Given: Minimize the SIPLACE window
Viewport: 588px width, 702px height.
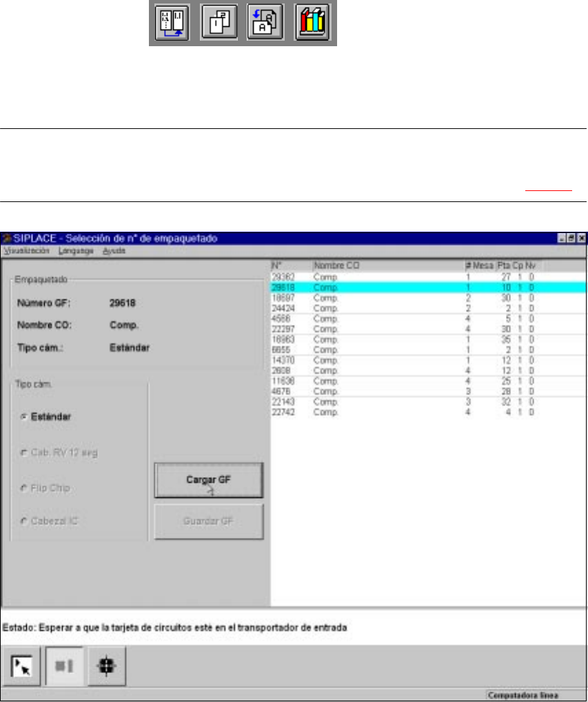Looking at the screenshot, I should (562, 238).
